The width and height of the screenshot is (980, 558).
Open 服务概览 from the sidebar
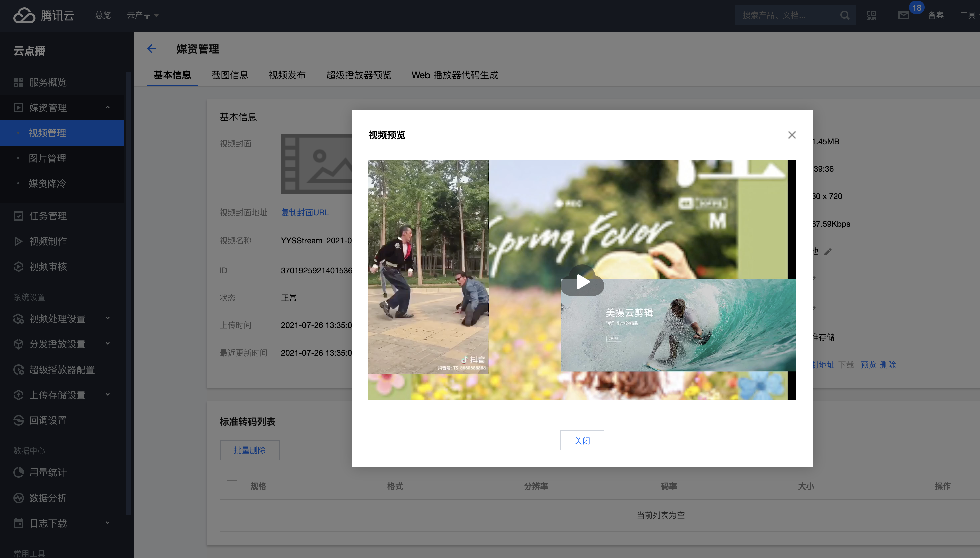[x=47, y=82]
